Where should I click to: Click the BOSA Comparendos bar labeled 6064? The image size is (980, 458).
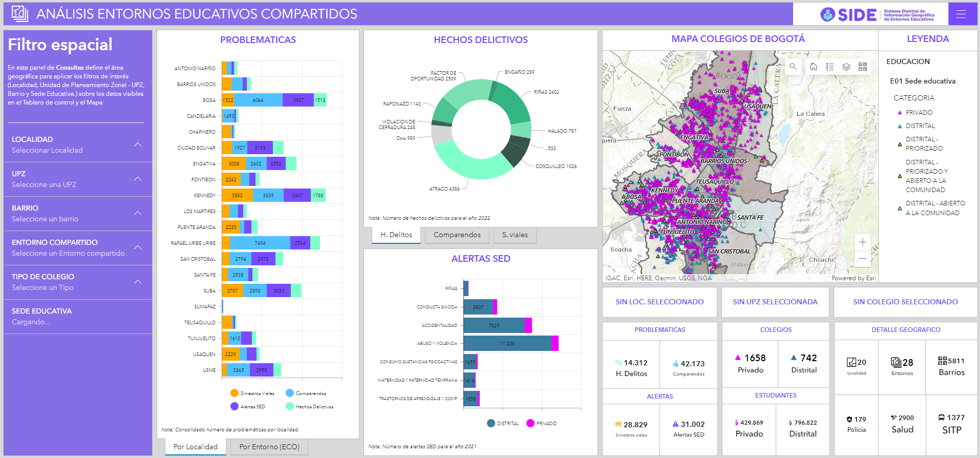(x=258, y=100)
